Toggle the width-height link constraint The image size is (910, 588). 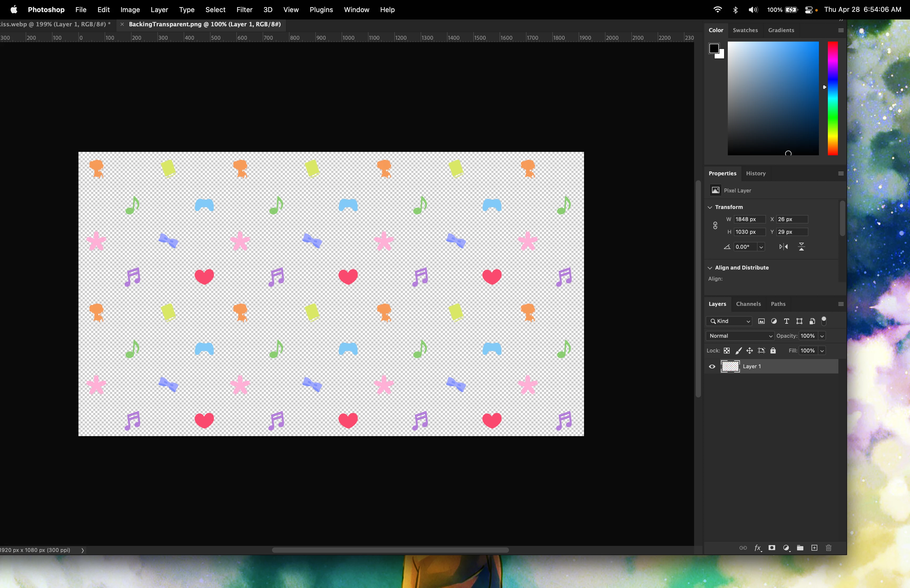click(x=715, y=226)
